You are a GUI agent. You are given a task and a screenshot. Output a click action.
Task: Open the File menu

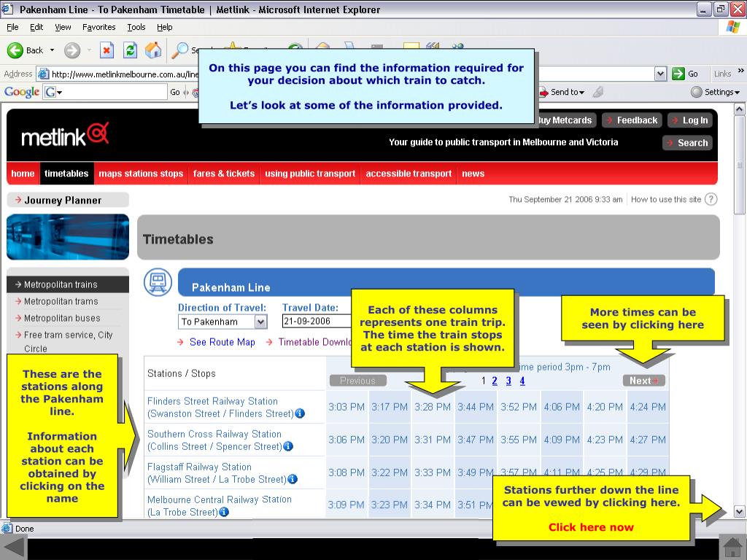(x=13, y=27)
